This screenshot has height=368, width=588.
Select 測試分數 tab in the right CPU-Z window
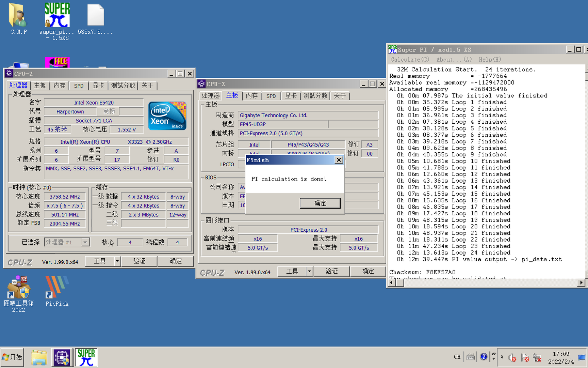(x=315, y=96)
